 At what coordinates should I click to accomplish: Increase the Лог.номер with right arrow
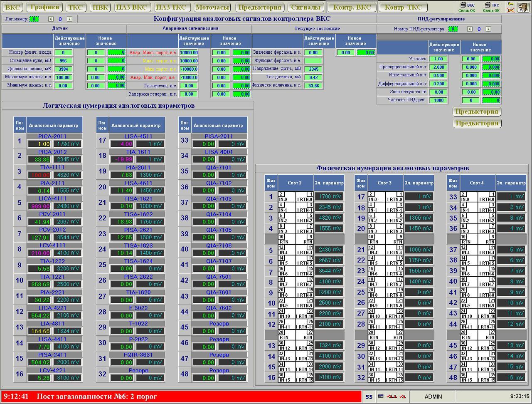point(69,19)
